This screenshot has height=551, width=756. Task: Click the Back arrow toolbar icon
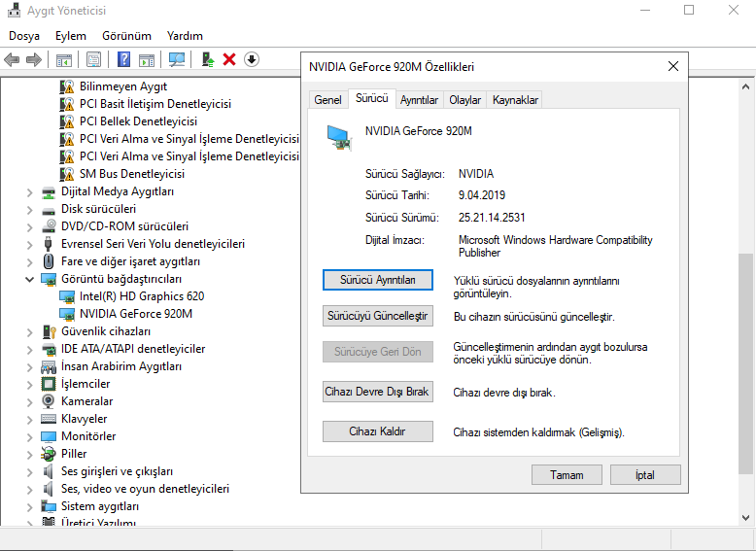tap(12, 60)
